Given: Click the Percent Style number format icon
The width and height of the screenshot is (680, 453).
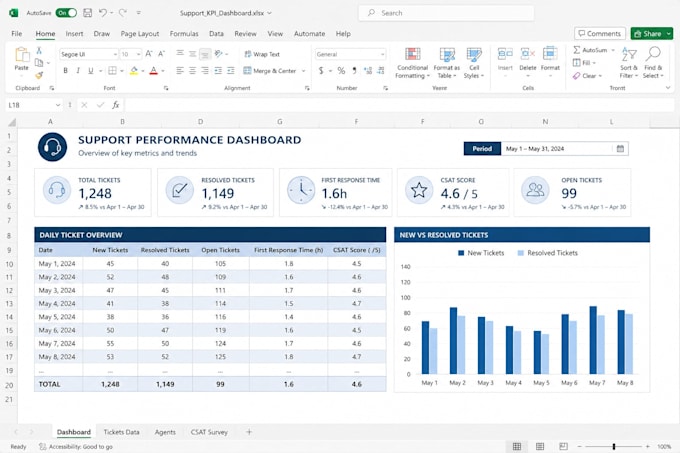Looking at the screenshot, I should 341,71.
